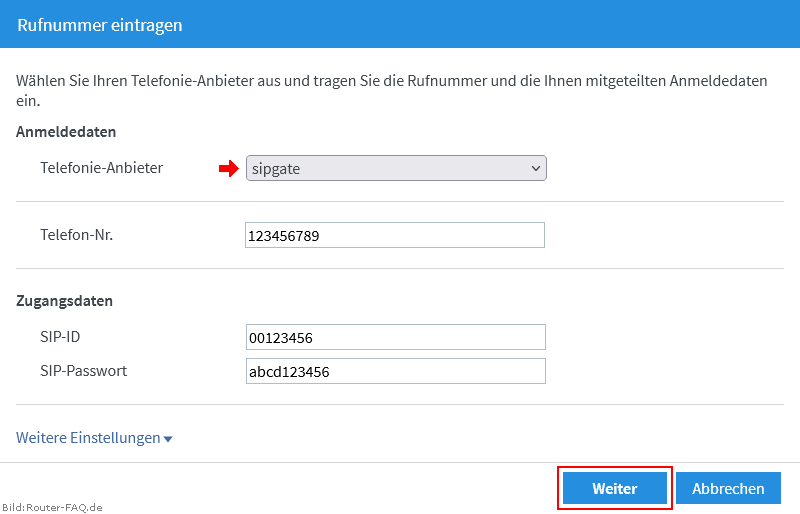Viewport: 800px width, 514px height.
Task: Click the Anmeldedaten heading
Action: point(66,132)
